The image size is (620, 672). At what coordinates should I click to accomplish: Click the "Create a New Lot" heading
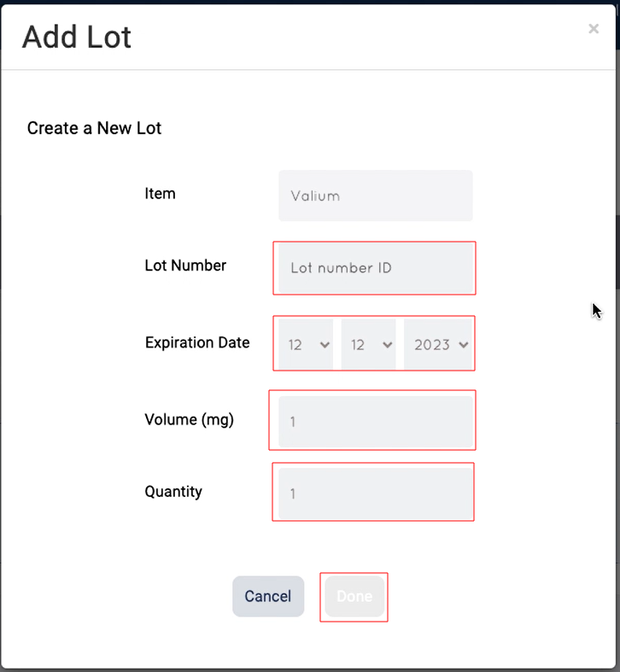[x=94, y=129]
